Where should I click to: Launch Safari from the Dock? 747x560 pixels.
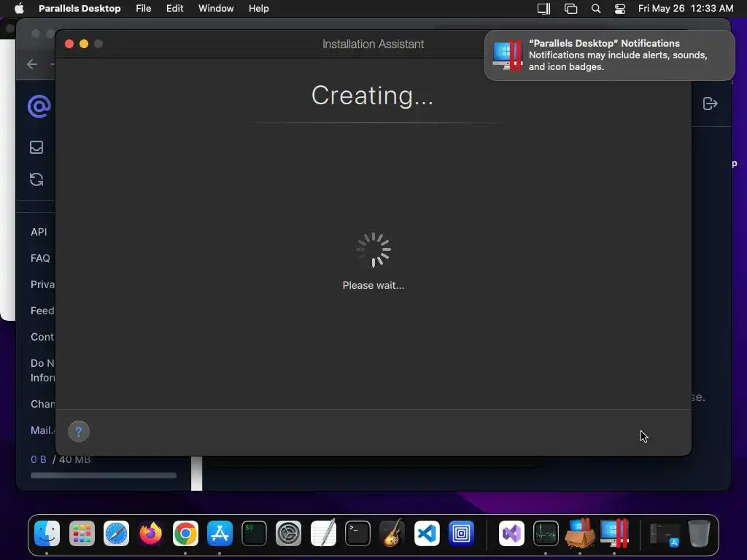pos(116,533)
